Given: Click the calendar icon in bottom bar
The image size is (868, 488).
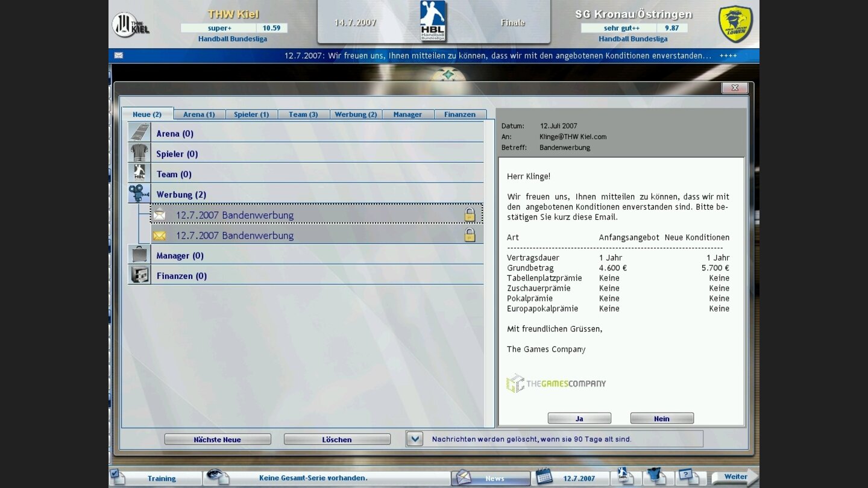Looking at the screenshot, I should pyautogui.click(x=544, y=477).
